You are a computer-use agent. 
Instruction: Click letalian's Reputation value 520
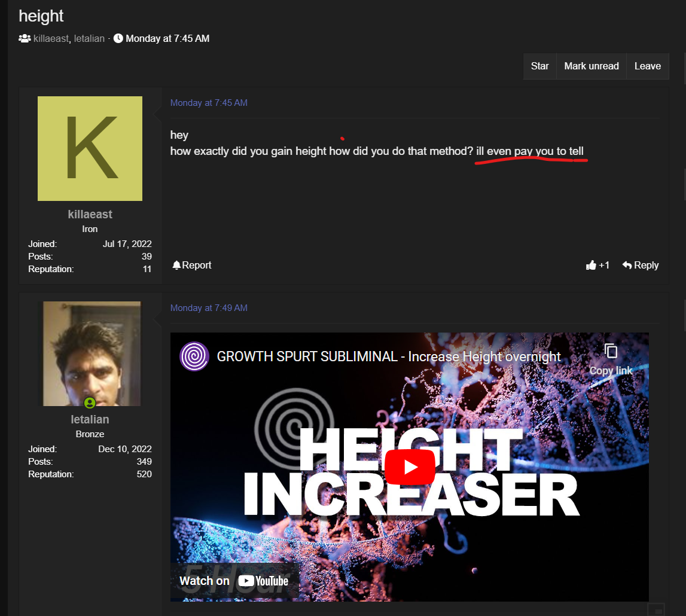tap(144, 474)
